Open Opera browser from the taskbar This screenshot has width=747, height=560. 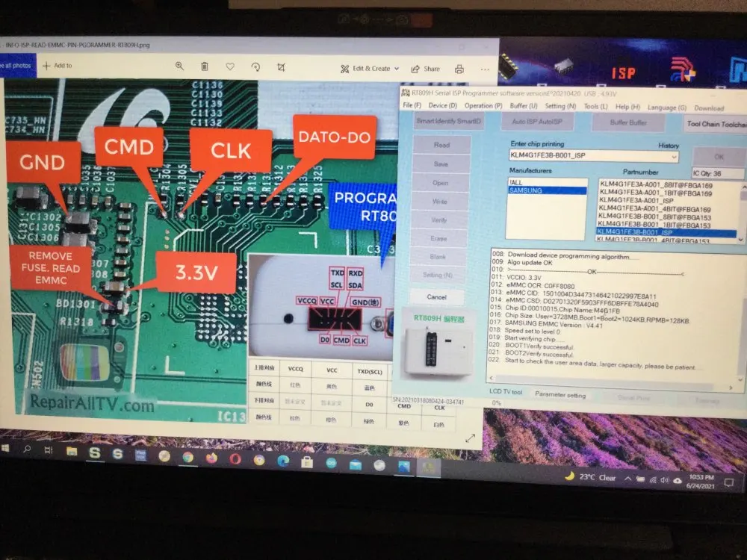(x=235, y=459)
